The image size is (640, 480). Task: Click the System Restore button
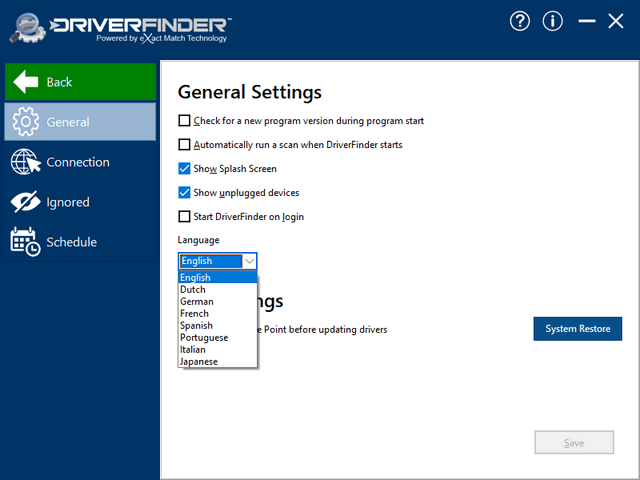[577, 329]
